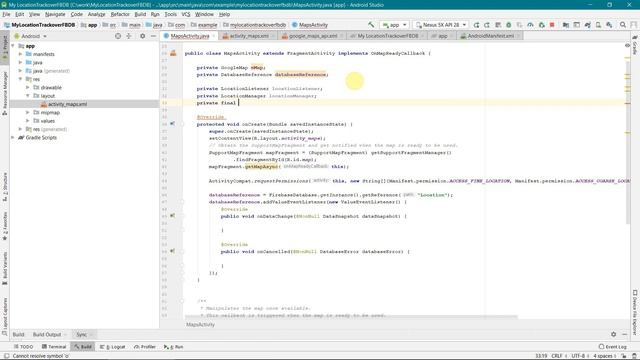
Task: Collapse the layout folder
Action: tap(28, 96)
